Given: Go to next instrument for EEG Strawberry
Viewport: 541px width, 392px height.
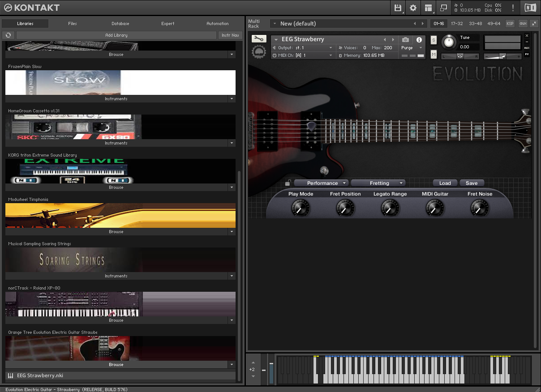Looking at the screenshot, I should point(393,40).
